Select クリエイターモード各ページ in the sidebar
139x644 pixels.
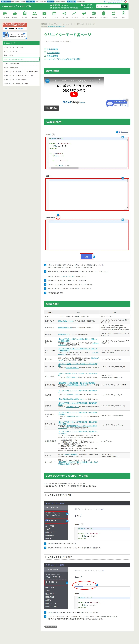click(x=21, y=59)
